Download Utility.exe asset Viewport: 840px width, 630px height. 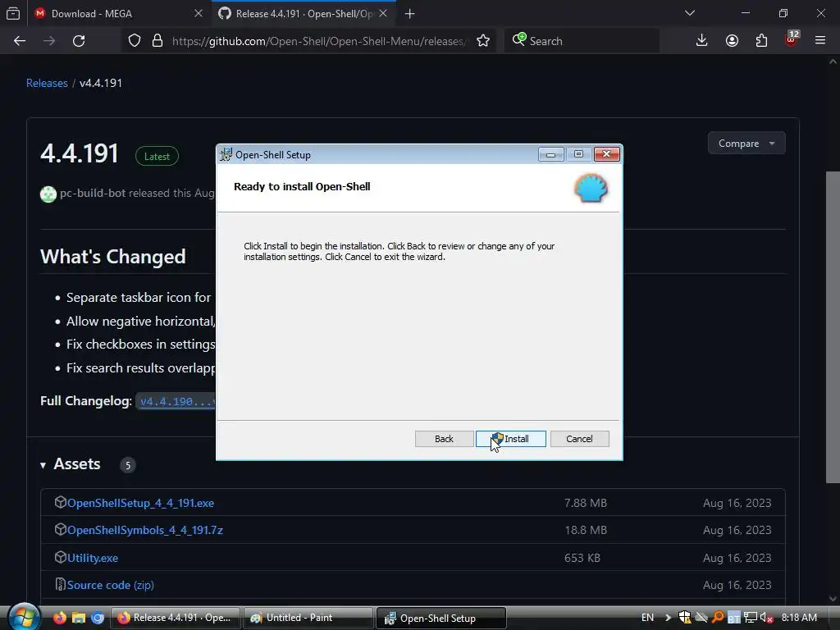(x=93, y=558)
